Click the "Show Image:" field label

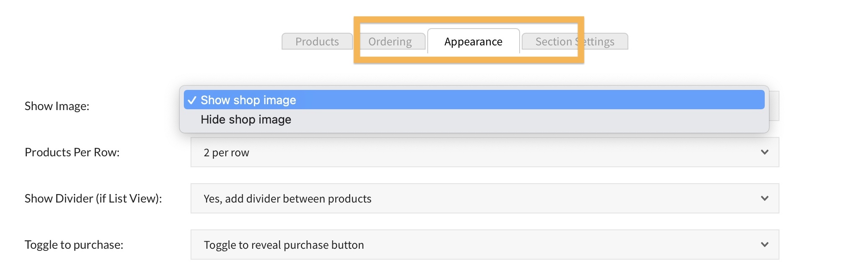coord(57,106)
